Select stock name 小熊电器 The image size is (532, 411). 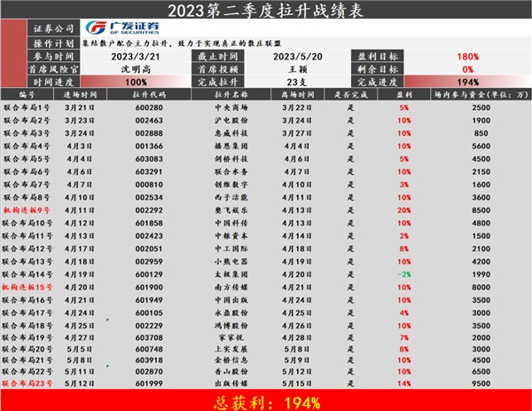(231, 262)
